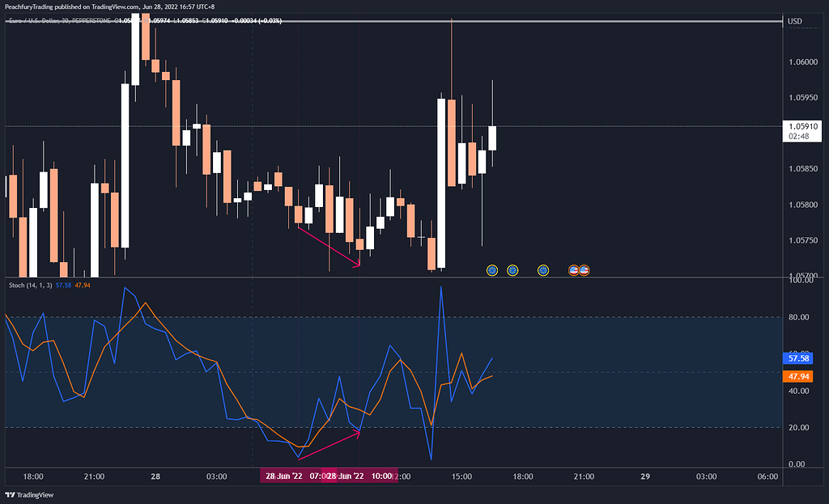Viewport: 829px width, 504px height.
Task: Open the second EU flag event marker
Action: (x=512, y=269)
